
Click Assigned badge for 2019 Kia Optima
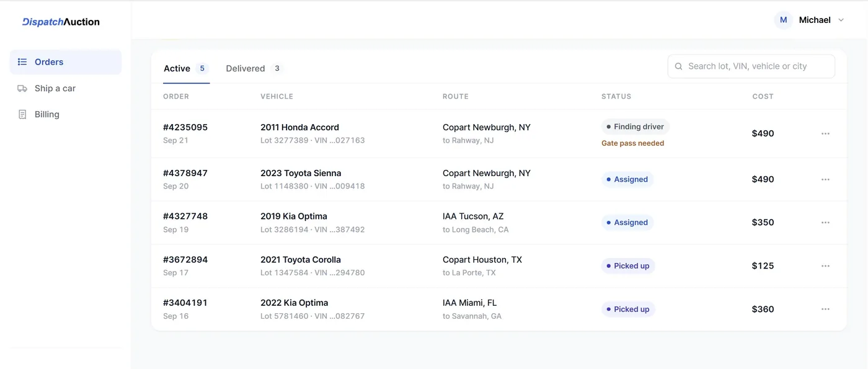click(627, 223)
